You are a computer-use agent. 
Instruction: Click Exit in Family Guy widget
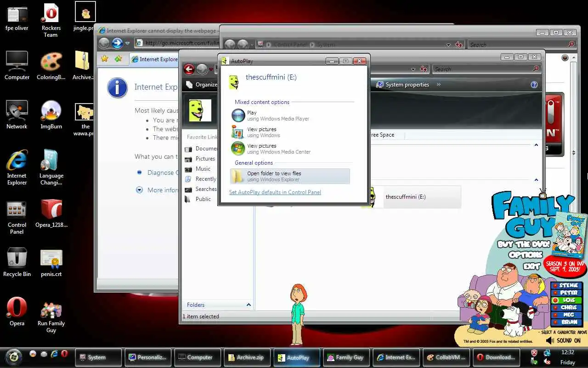(x=531, y=266)
